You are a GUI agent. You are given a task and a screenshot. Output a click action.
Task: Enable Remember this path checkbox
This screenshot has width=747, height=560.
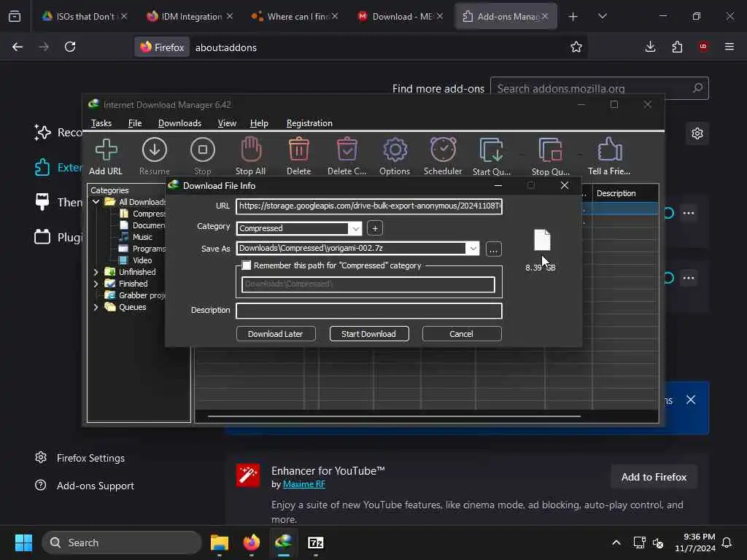[247, 265]
